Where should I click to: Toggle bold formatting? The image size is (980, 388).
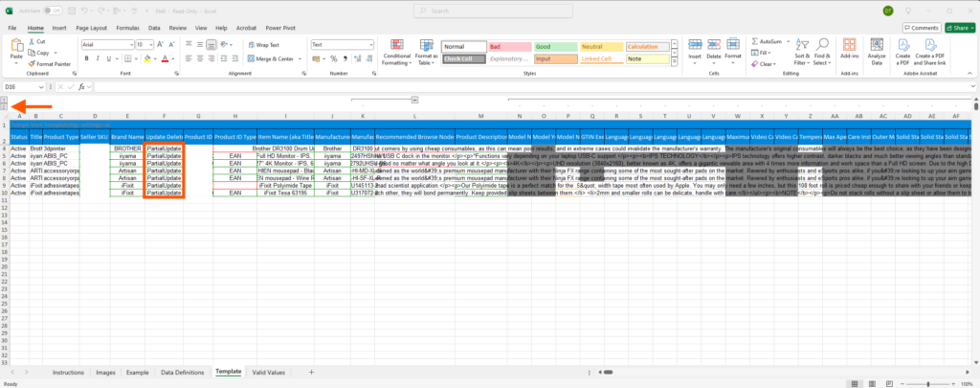tap(87, 58)
